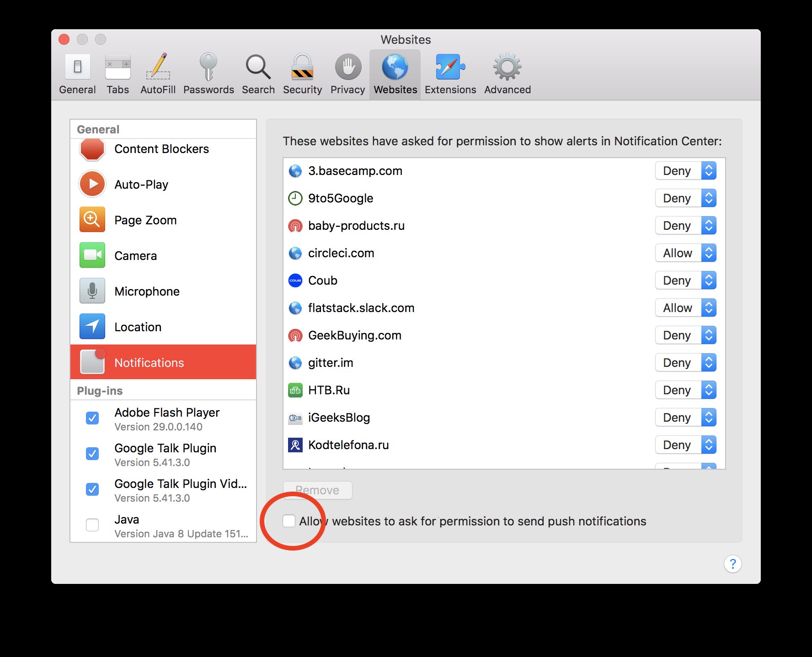
Task: Select the Auto-Play play-button icon
Action: click(92, 184)
